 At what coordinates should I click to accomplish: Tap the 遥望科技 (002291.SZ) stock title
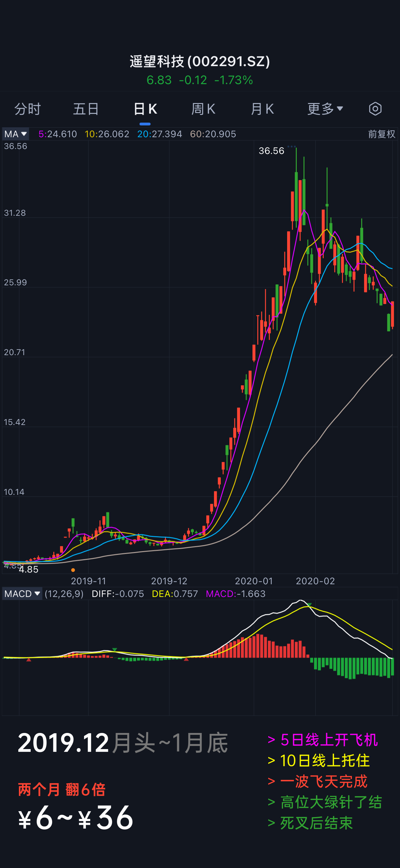pos(200,61)
